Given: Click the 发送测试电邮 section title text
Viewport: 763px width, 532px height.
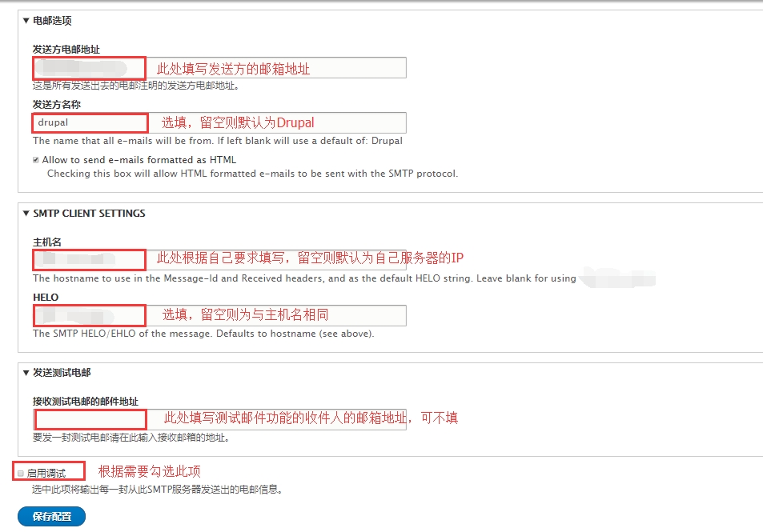Looking at the screenshot, I should [x=62, y=373].
